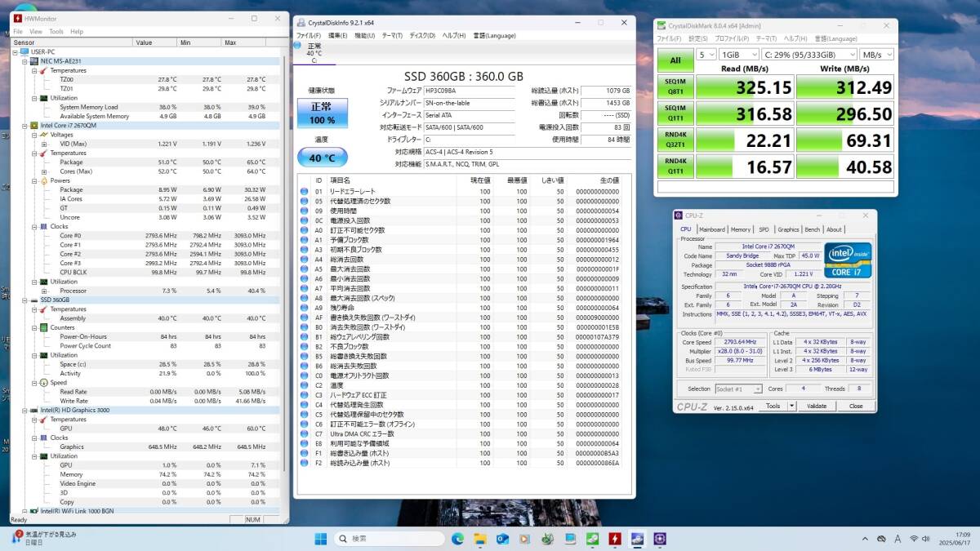Switch to the About tab in CPU-Z
This screenshot has height=551, width=980.
pos(834,229)
